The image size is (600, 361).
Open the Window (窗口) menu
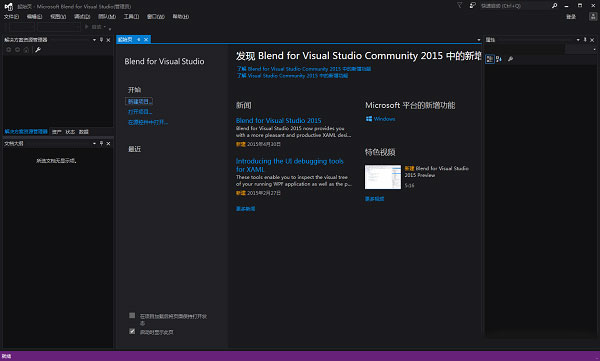click(x=156, y=17)
